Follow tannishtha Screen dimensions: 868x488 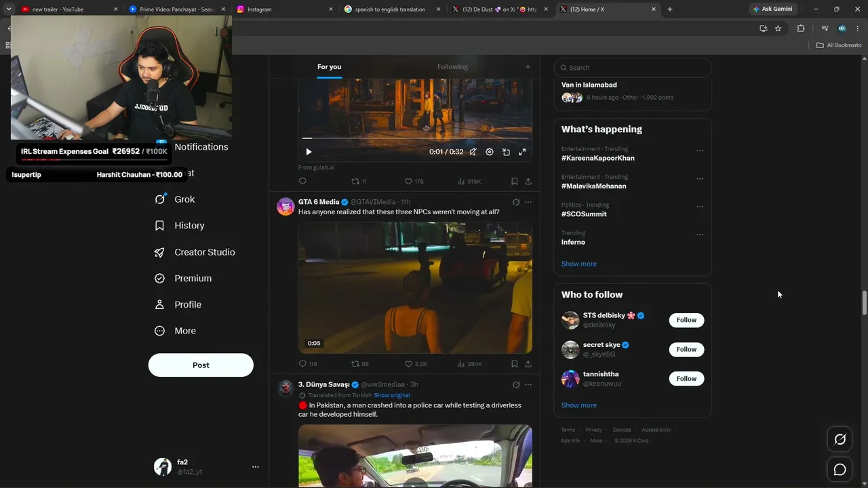pyautogui.click(x=686, y=378)
